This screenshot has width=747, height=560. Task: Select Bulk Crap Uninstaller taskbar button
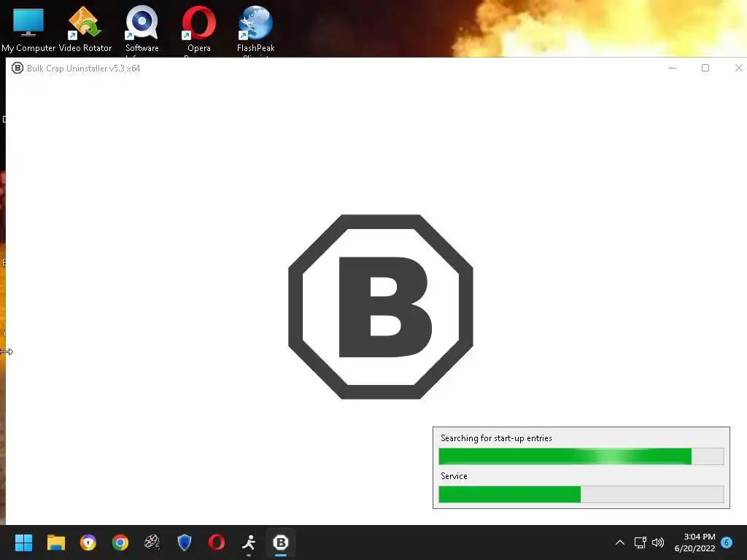(x=281, y=542)
